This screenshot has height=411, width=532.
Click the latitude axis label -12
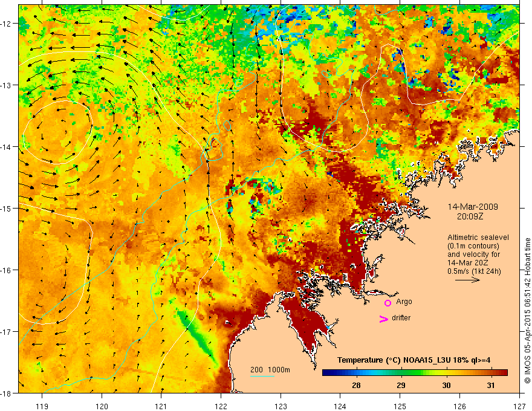tap(6, 24)
